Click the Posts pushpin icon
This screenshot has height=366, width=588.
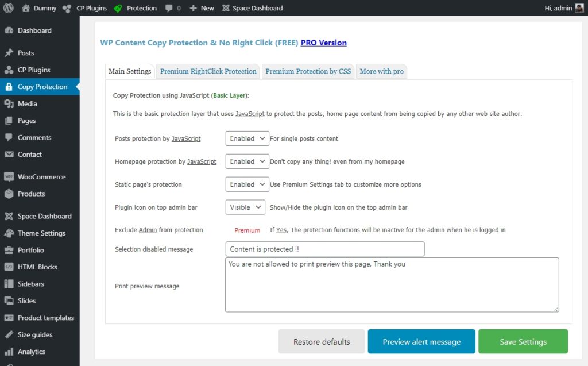tap(9, 53)
